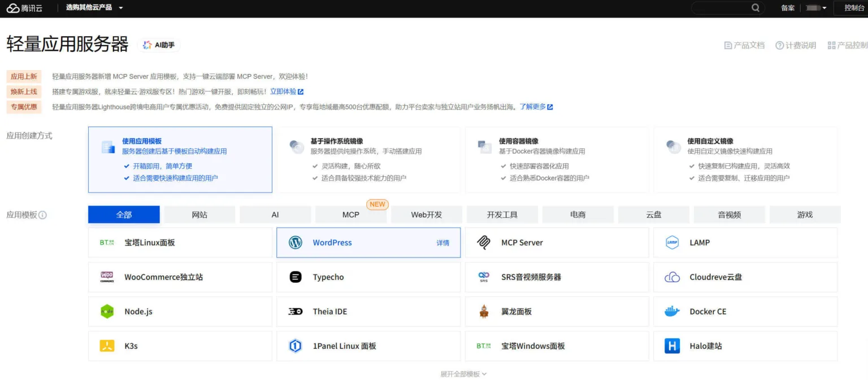The width and height of the screenshot is (868, 380).
Task: Click the Halo建站 H icon
Action: click(672, 346)
